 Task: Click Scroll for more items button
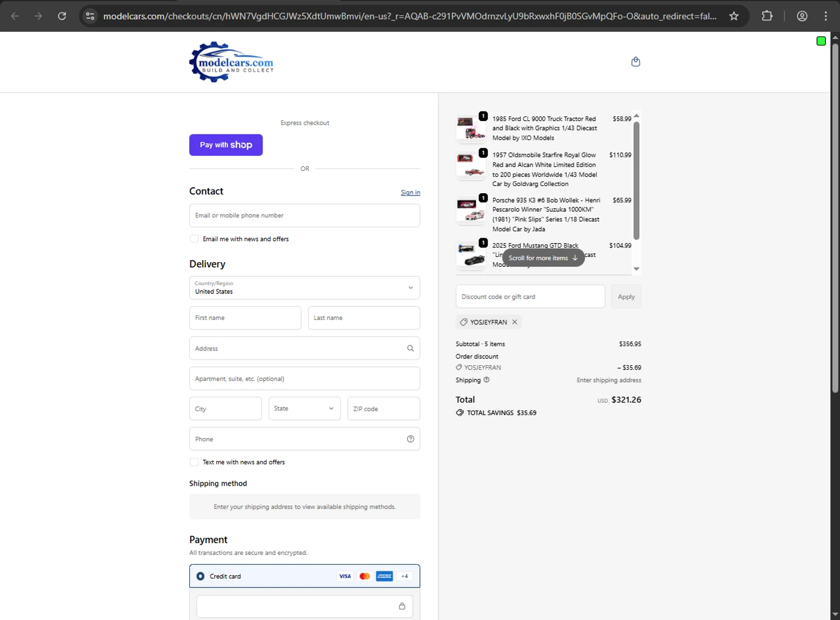pos(543,258)
